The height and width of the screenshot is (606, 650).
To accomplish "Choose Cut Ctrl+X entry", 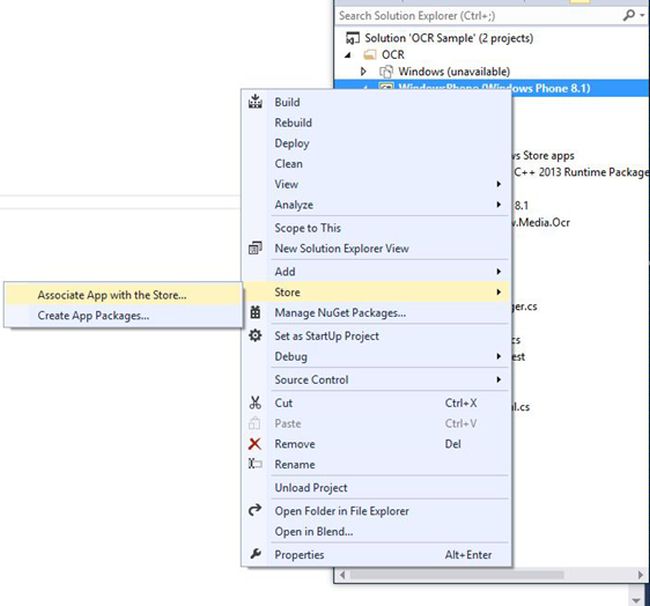I will click(377, 403).
